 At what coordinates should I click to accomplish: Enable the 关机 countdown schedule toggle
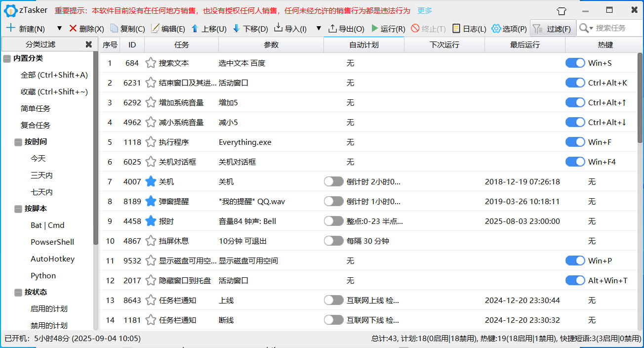[x=333, y=181]
